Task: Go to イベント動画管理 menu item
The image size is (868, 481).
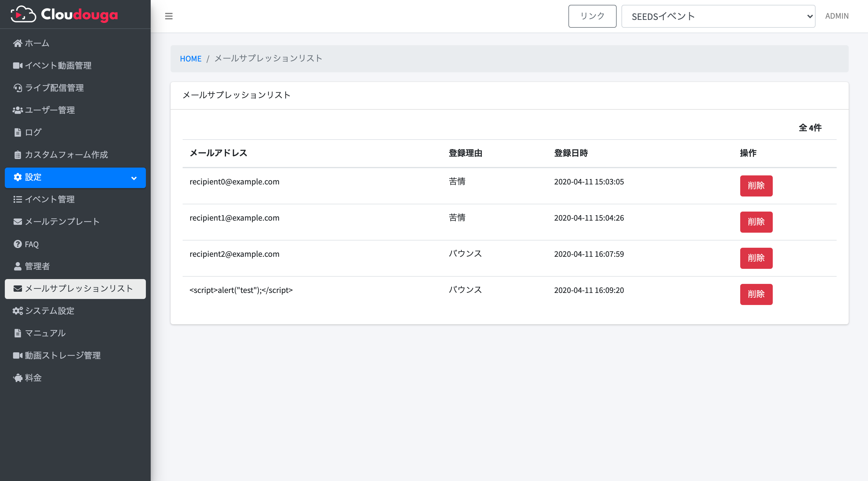Action: [x=75, y=65]
